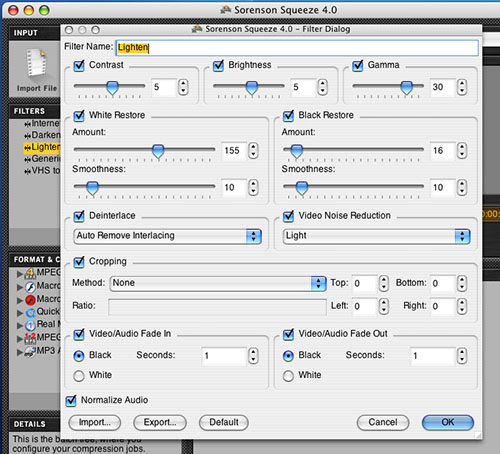Click the Gamma slider thumb
This screenshot has height=454, width=500.
pyautogui.click(x=407, y=88)
